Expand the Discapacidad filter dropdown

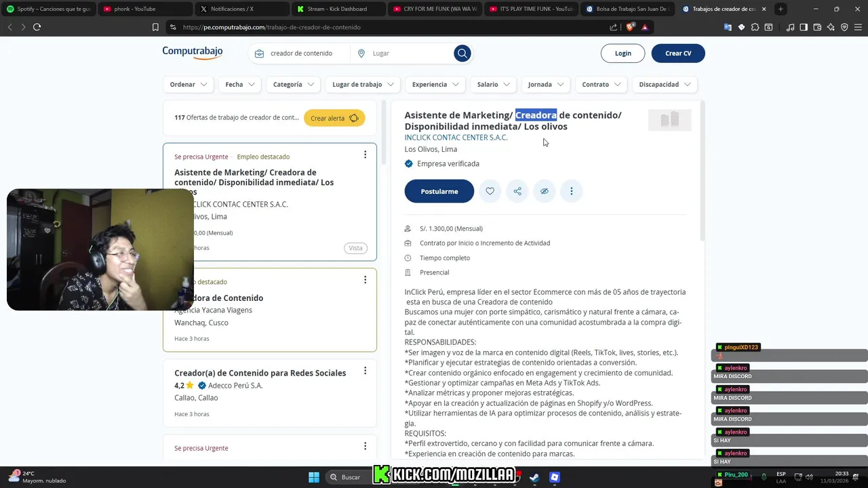tap(665, 84)
